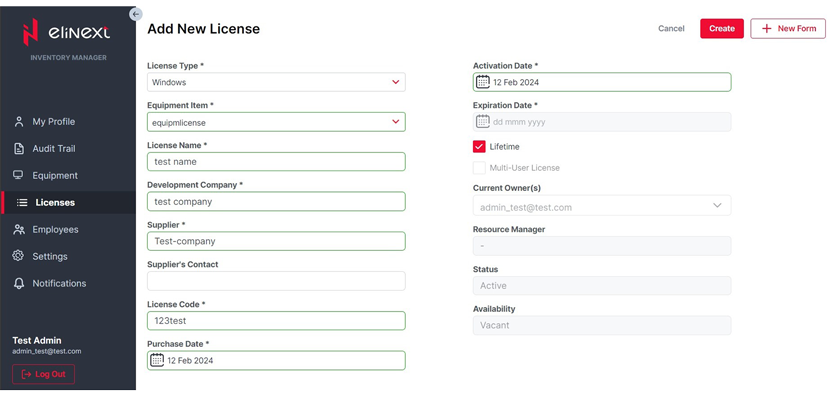Click the Licenses list icon
Viewport: 834px width, 396px height.
(22, 203)
